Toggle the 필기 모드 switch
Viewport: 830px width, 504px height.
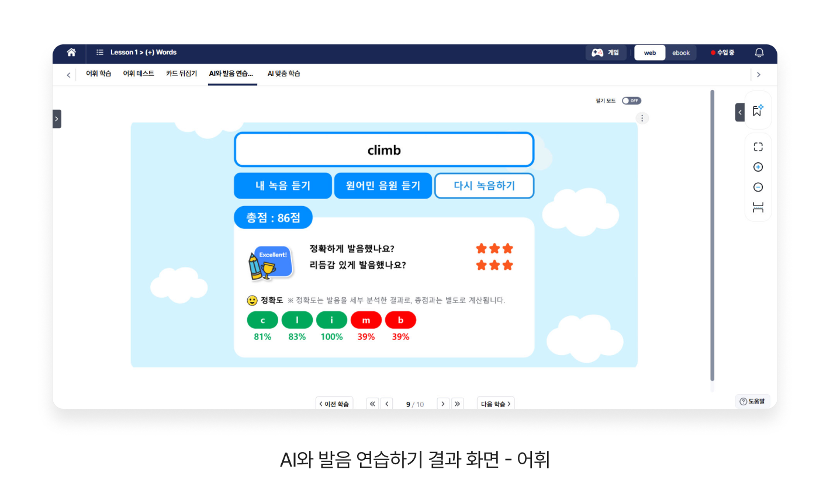pyautogui.click(x=631, y=101)
